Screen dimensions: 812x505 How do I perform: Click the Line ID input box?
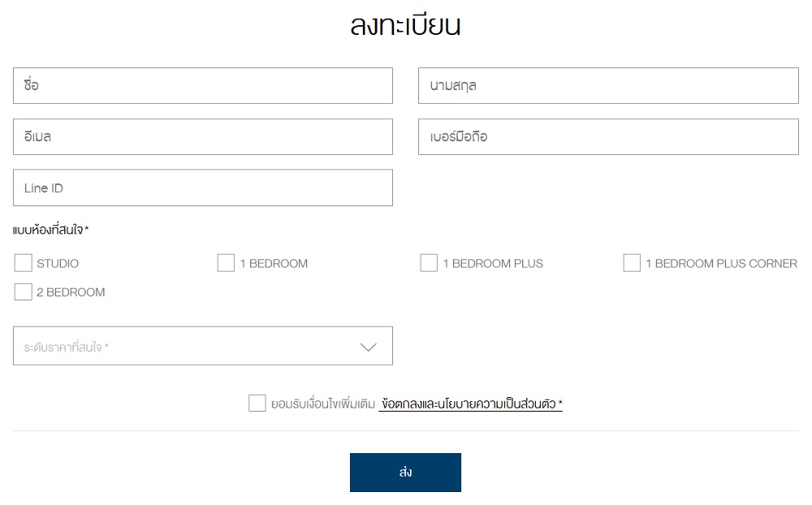203,188
